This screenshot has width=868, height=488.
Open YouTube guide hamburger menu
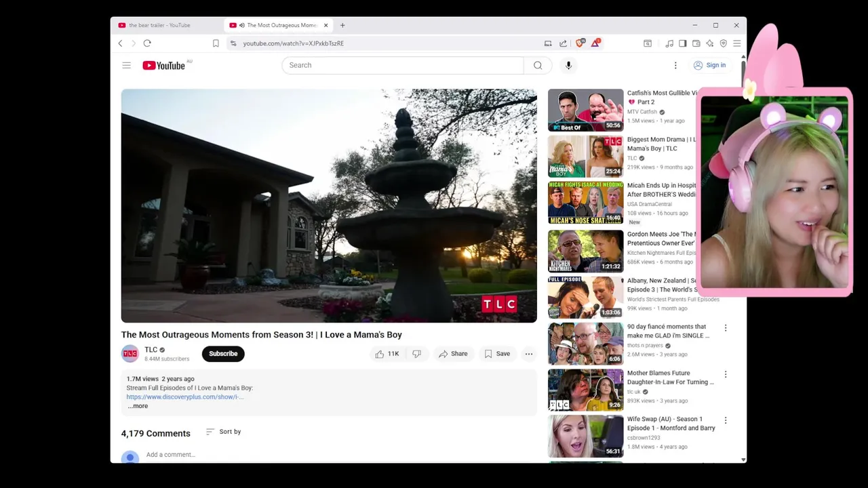pyautogui.click(x=126, y=65)
